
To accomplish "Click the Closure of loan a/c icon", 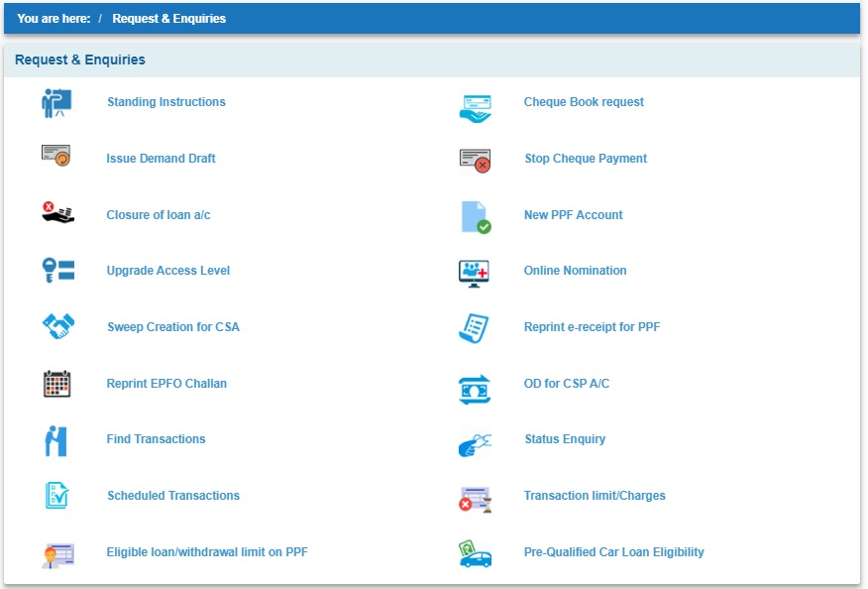I will point(57,212).
